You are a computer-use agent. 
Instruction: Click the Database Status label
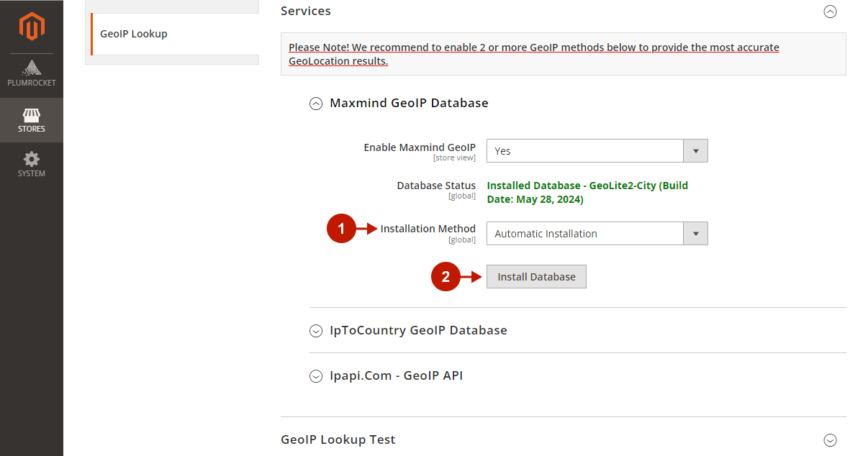pyautogui.click(x=436, y=185)
